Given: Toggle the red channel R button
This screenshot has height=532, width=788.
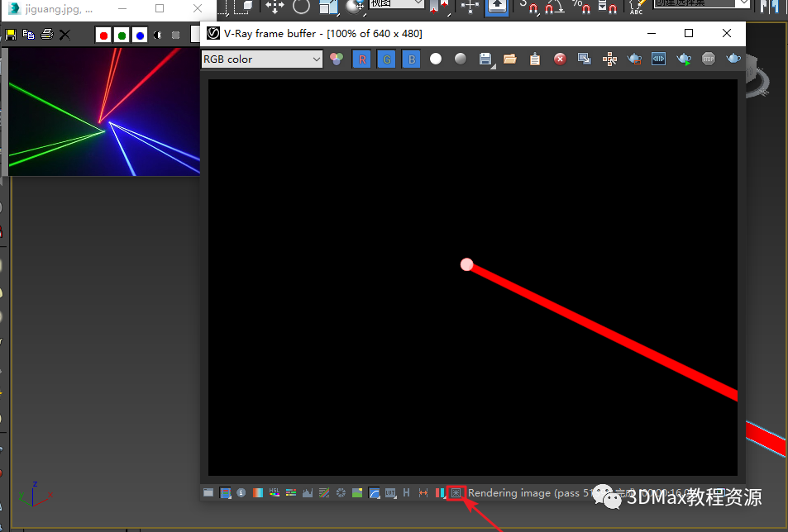Looking at the screenshot, I should pos(362,59).
